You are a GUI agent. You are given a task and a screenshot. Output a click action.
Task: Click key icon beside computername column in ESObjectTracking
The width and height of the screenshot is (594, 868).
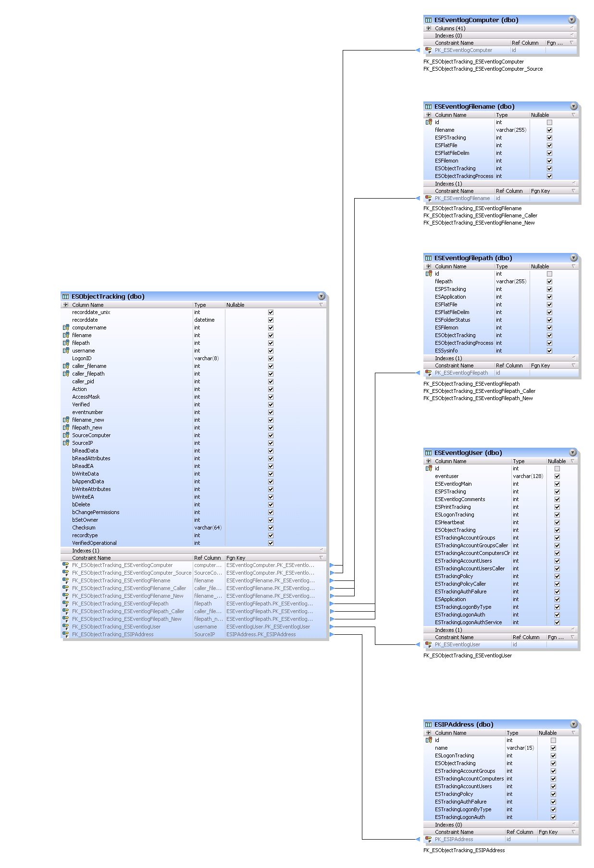click(66, 327)
